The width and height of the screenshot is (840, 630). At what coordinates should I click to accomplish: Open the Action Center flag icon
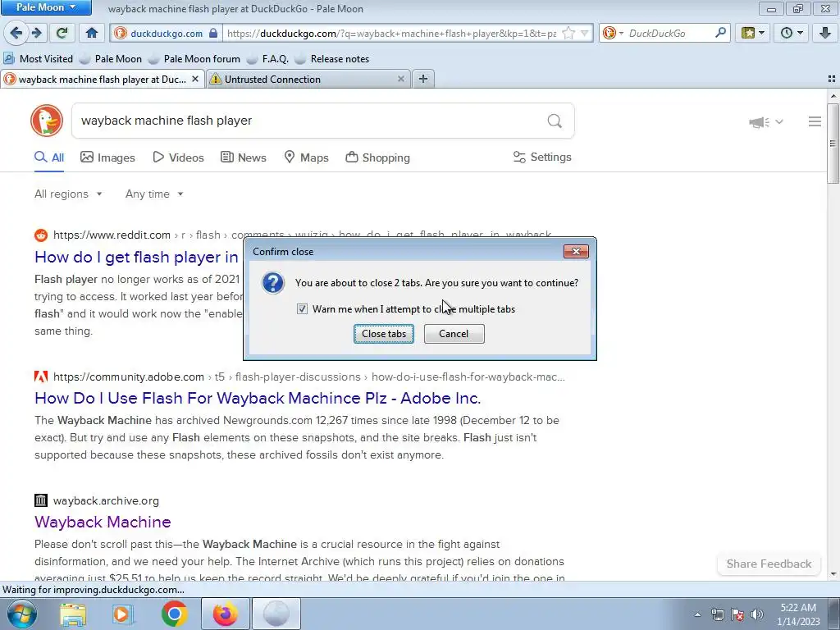click(737, 614)
